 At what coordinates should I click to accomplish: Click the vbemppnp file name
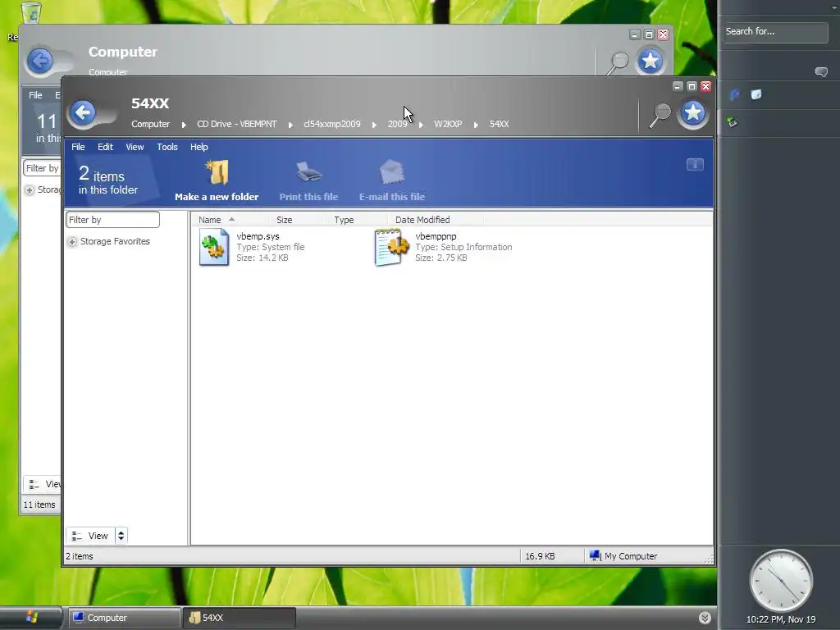coord(436,236)
